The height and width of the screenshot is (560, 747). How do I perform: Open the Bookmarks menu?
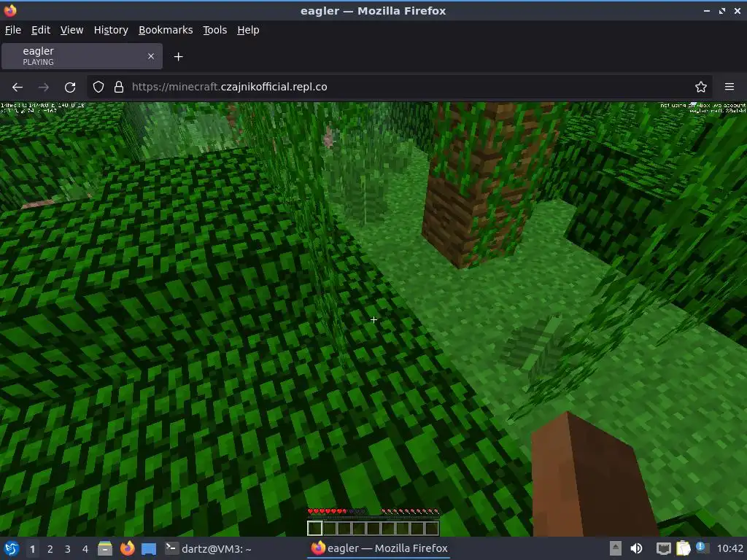pyautogui.click(x=166, y=30)
